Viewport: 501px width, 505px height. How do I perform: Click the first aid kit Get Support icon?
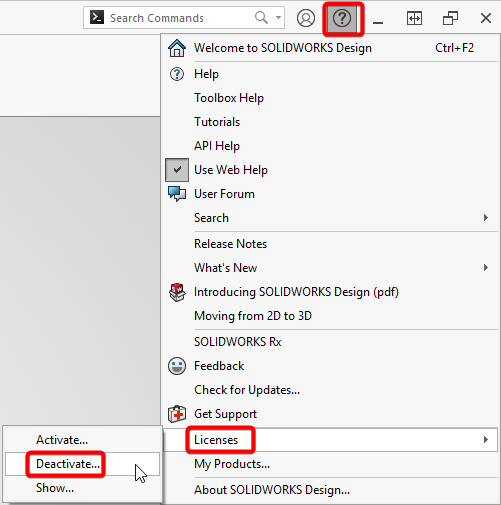(177, 414)
